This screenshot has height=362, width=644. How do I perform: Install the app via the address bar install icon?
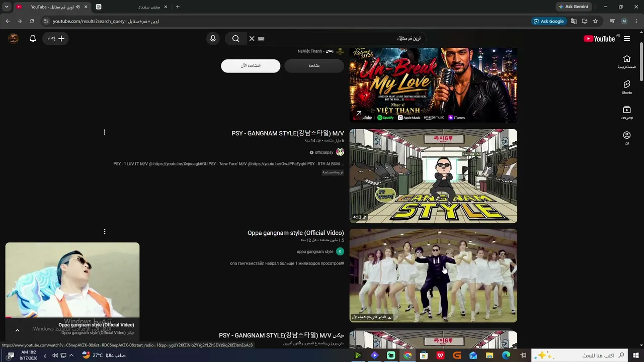[x=585, y=21]
